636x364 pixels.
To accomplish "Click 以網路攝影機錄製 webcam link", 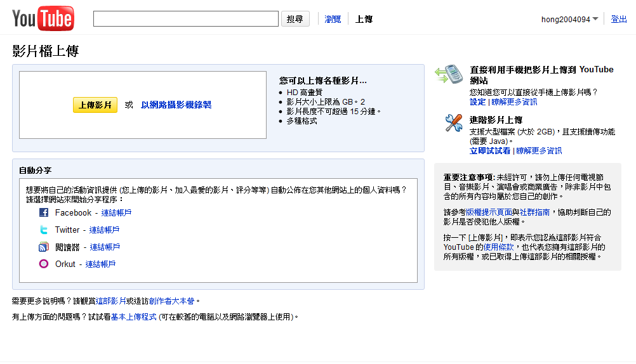I will coord(176,105).
